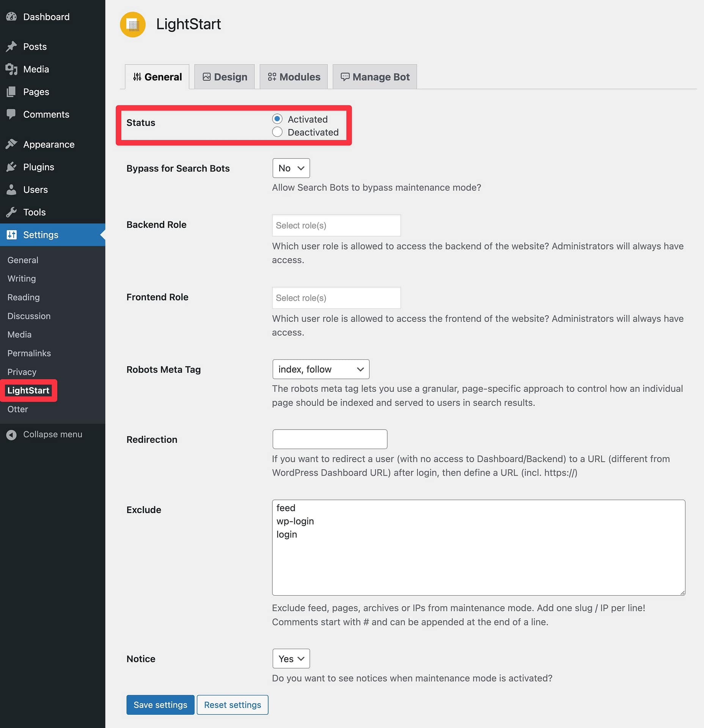Click the Plugins plug icon

point(12,167)
